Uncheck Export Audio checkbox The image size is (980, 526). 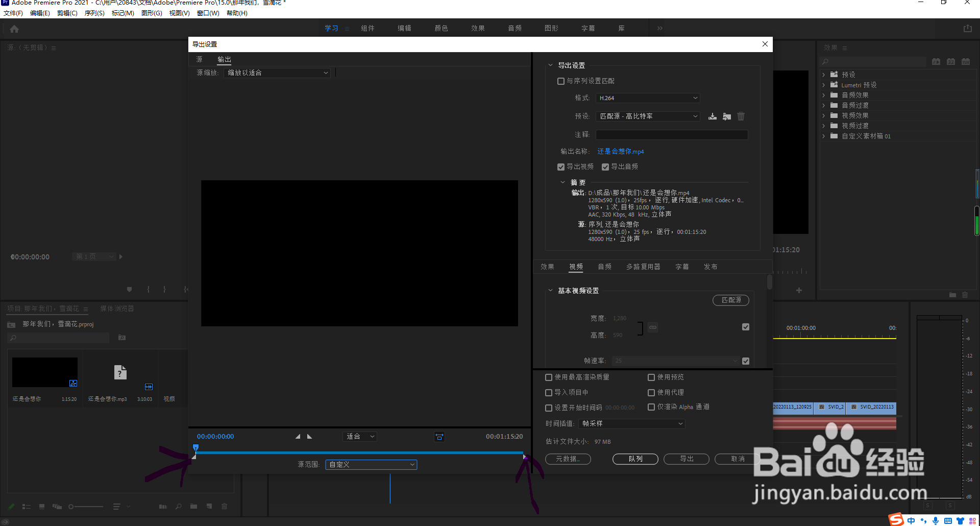(x=605, y=167)
